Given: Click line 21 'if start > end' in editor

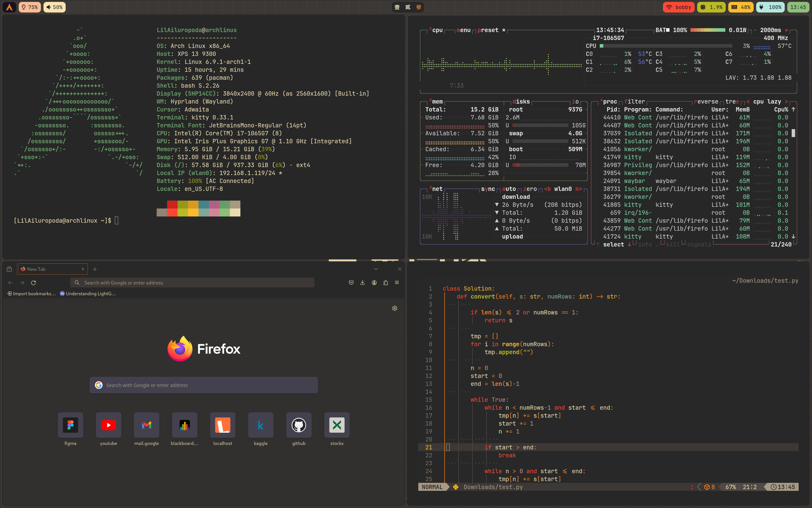Looking at the screenshot, I should [608, 447].
